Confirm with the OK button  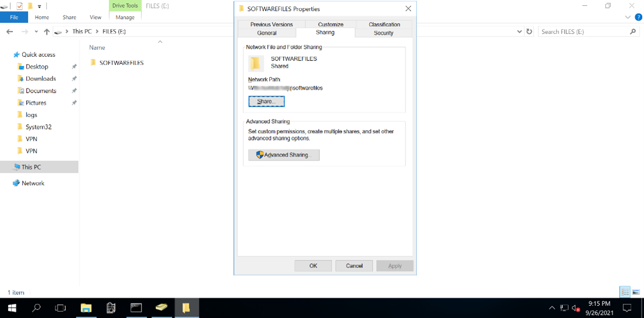coord(313,266)
